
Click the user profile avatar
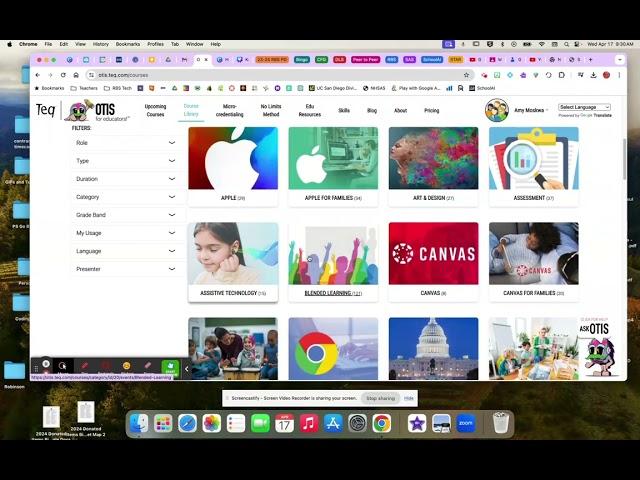[497, 110]
